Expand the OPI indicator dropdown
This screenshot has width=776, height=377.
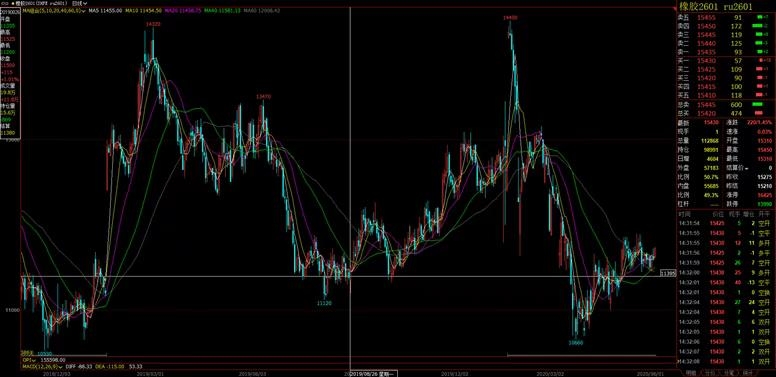click(x=27, y=360)
